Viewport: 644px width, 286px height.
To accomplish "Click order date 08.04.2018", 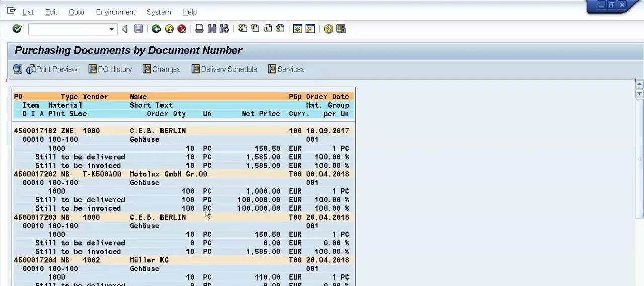I will click(x=328, y=174).
